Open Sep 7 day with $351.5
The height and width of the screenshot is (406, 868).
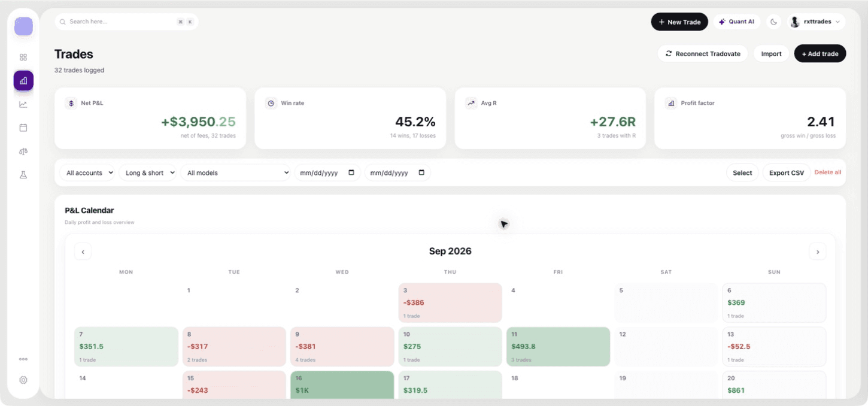coord(126,347)
